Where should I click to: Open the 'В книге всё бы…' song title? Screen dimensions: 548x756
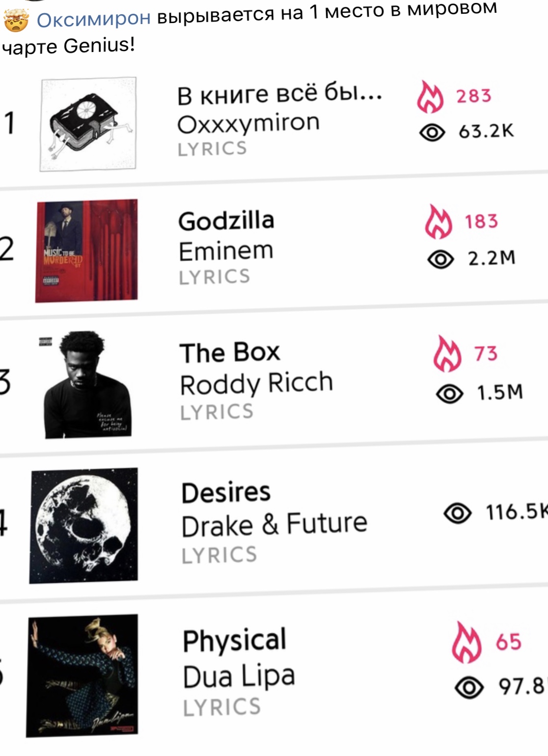point(279,95)
